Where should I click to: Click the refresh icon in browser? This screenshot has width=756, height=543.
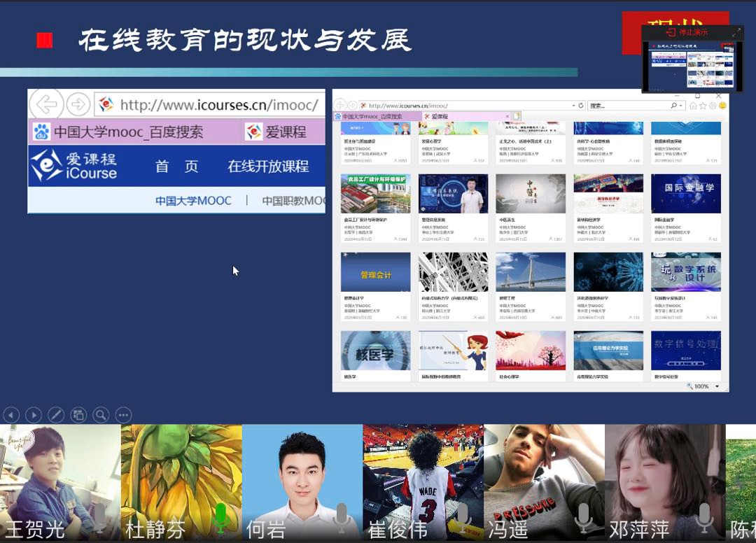coord(581,106)
